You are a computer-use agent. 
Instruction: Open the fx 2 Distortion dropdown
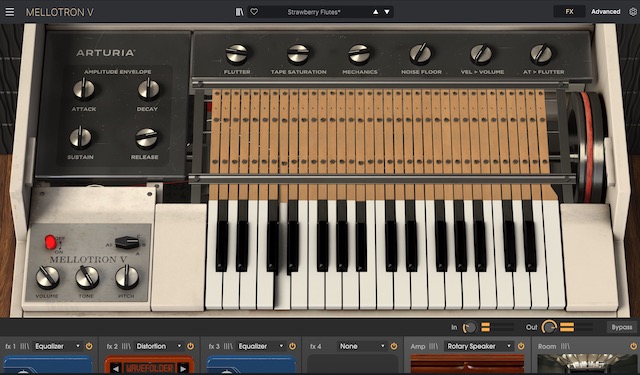click(158, 346)
